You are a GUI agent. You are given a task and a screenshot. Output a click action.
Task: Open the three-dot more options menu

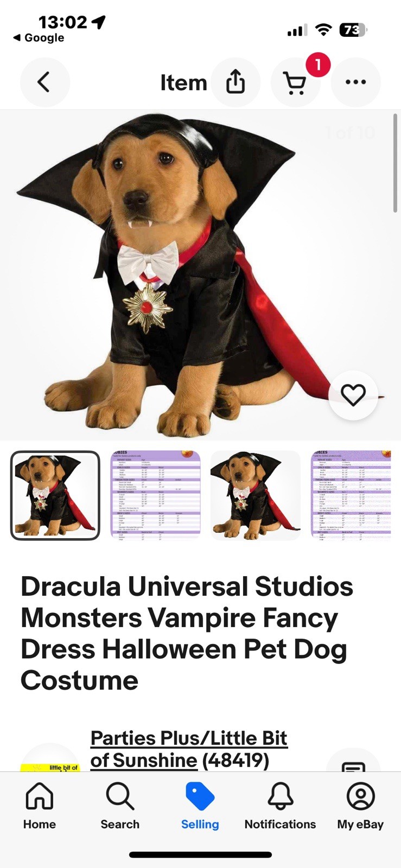pos(355,82)
